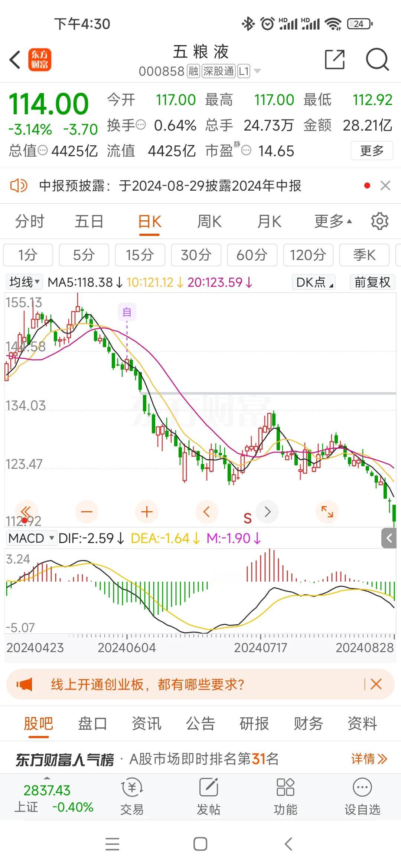Open the 东方财富 app logo
Image resolution: width=401 pixels, height=868 pixels.
40,60
